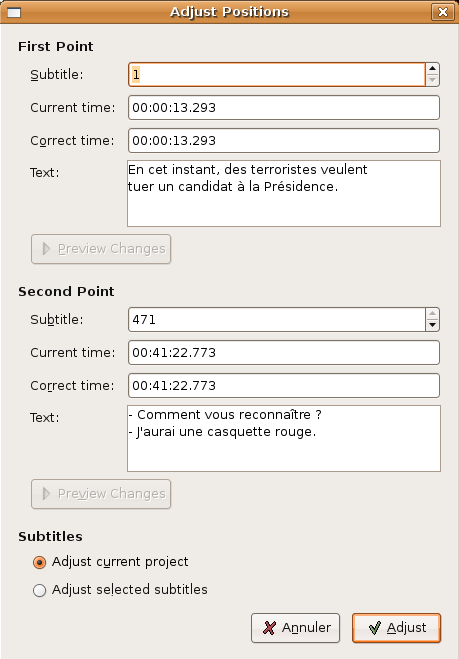
Task: Focus the First Point Subtitle field
Action: click(277, 75)
